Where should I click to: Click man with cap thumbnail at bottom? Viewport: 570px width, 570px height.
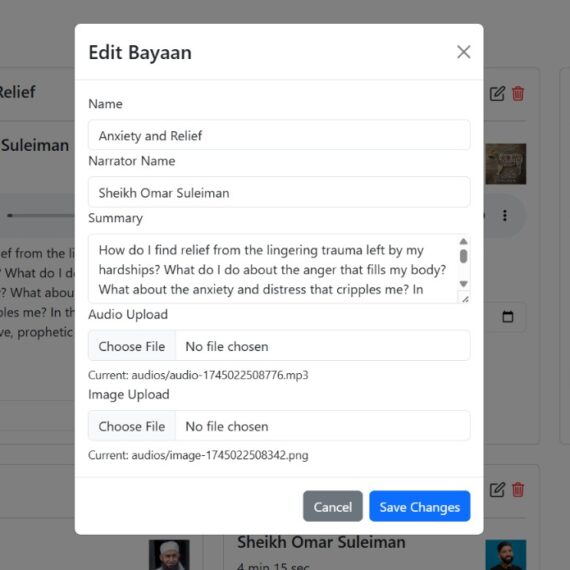click(x=169, y=555)
